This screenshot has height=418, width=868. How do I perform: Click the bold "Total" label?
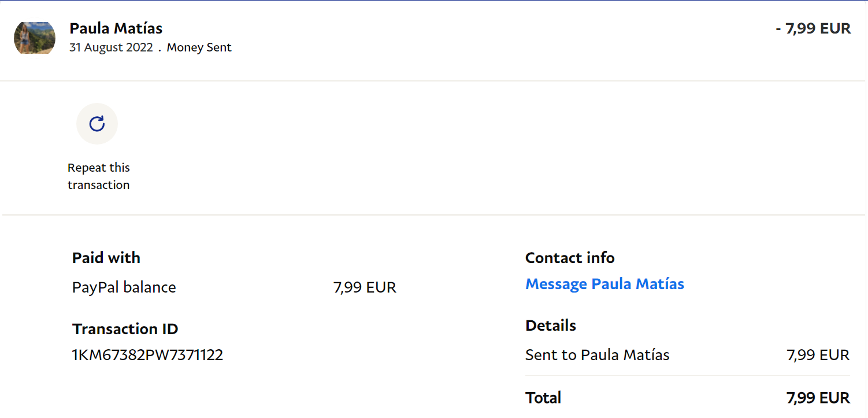(543, 398)
